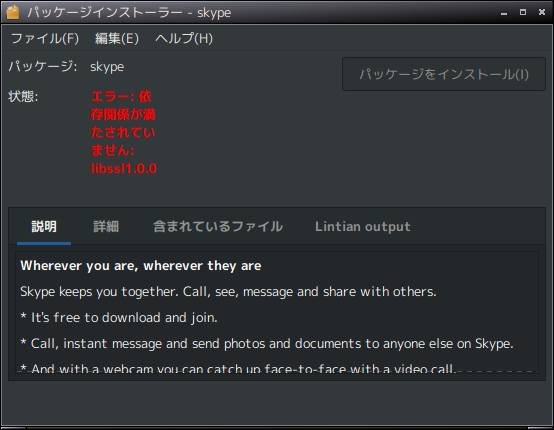
Task: Close the package installer window
Action: click(542, 12)
